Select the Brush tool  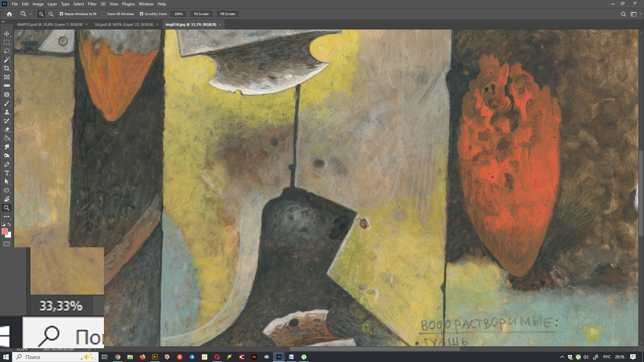[7, 104]
